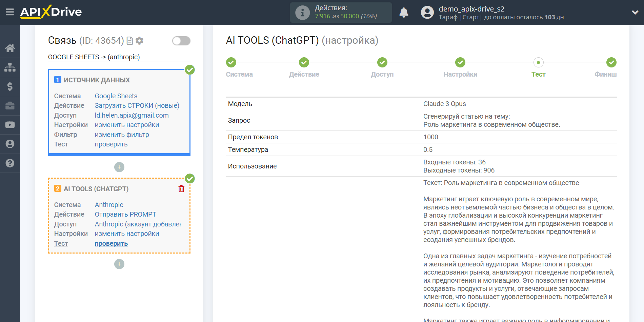Open briefcase icon in sidebar

pyautogui.click(x=10, y=106)
